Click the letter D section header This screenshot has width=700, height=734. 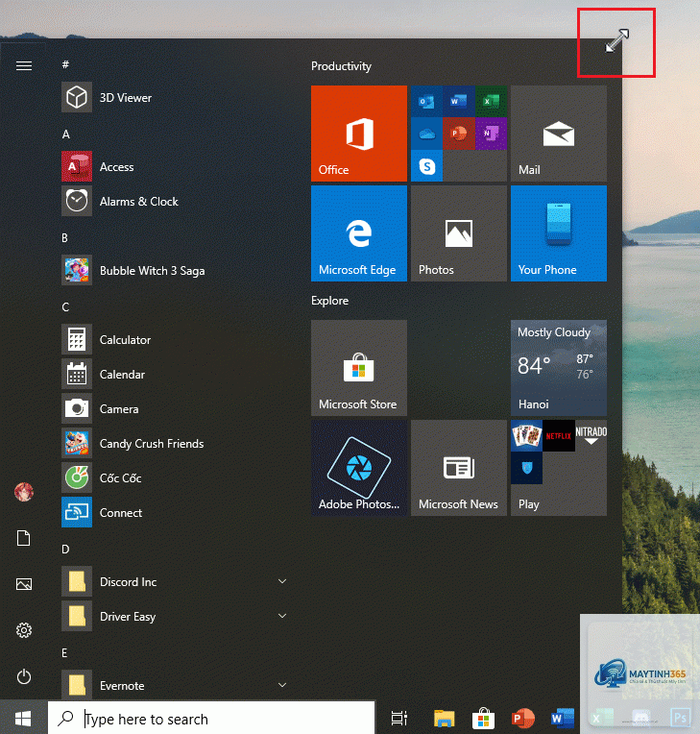pos(65,550)
